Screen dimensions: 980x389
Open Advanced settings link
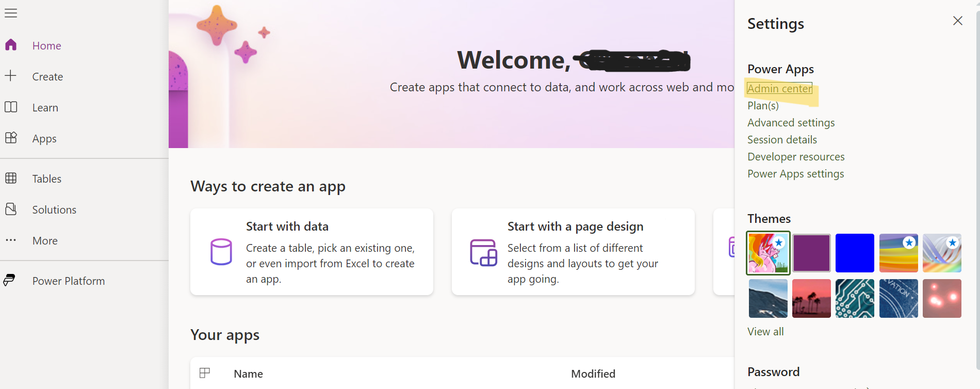coord(791,122)
